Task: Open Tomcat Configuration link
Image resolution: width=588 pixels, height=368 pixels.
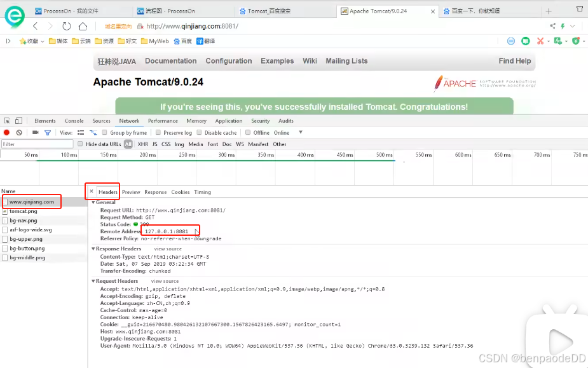Action: 229,61
